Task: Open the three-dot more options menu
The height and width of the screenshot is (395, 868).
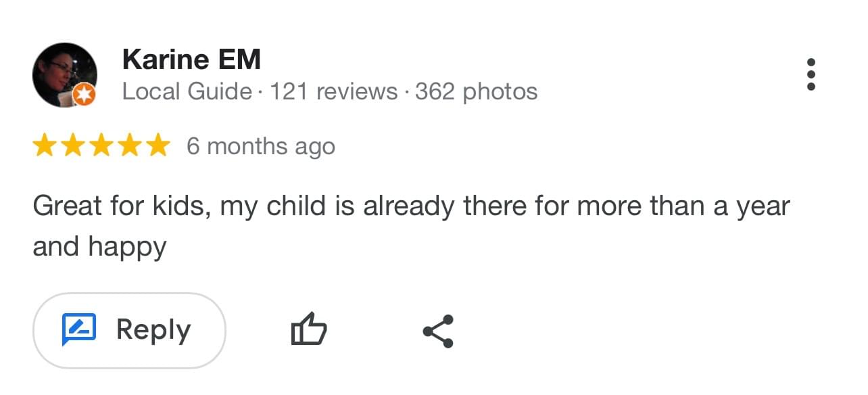Action: (x=811, y=74)
